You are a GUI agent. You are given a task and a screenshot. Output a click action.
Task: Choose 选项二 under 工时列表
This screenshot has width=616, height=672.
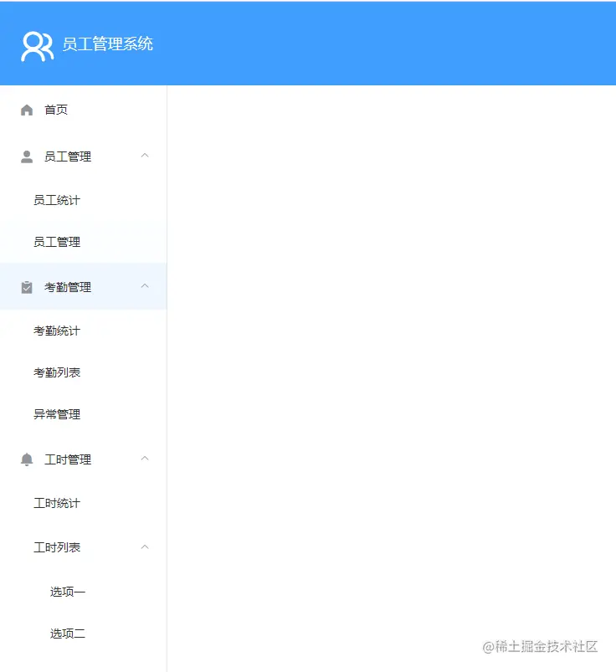click(83, 634)
